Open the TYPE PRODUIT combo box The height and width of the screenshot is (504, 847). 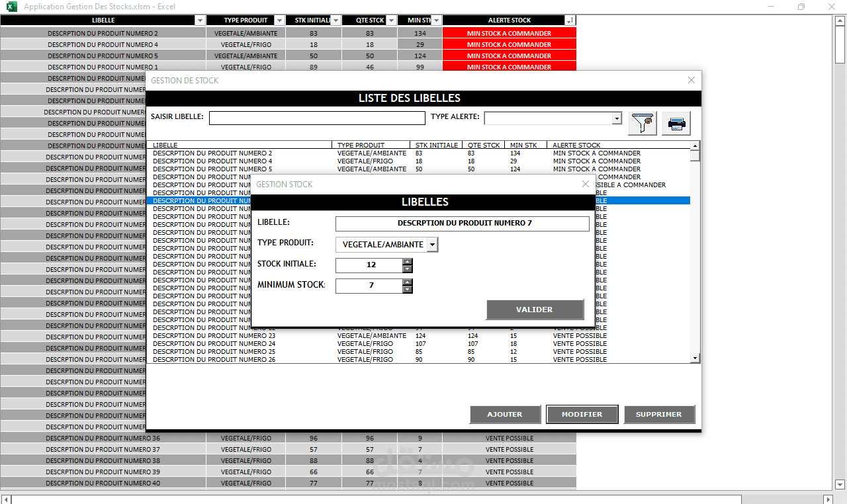(432, 245)
